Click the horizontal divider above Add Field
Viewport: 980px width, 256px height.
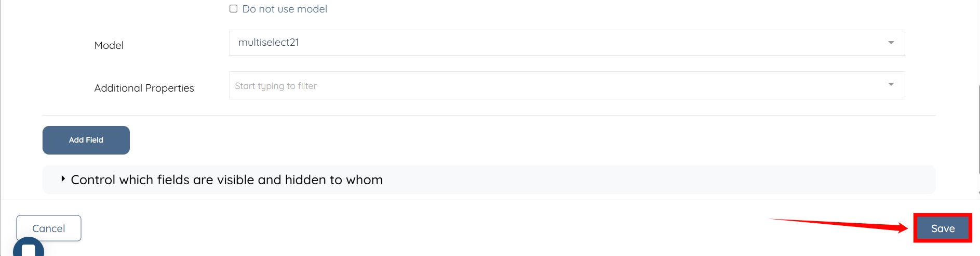[489, 115]
